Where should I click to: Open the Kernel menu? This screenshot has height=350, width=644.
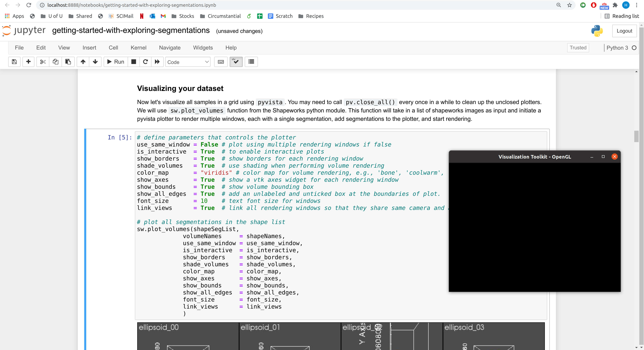(x=139, y=47)
